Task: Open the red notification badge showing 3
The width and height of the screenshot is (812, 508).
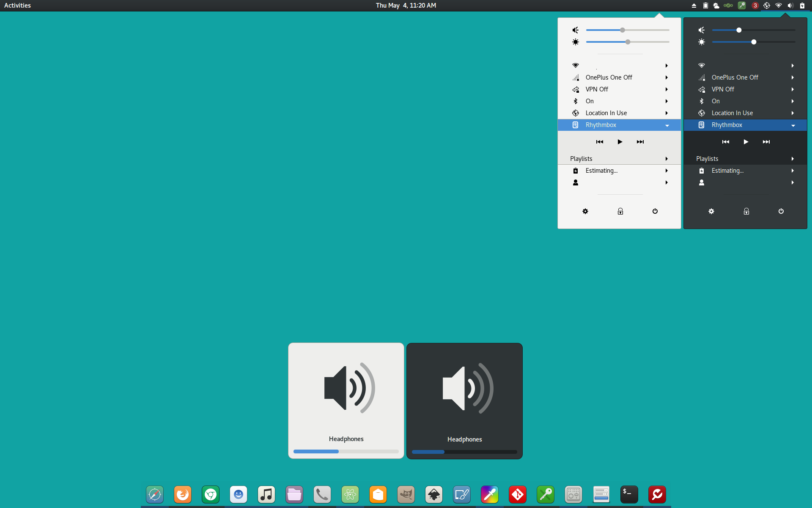Action: 755,6
